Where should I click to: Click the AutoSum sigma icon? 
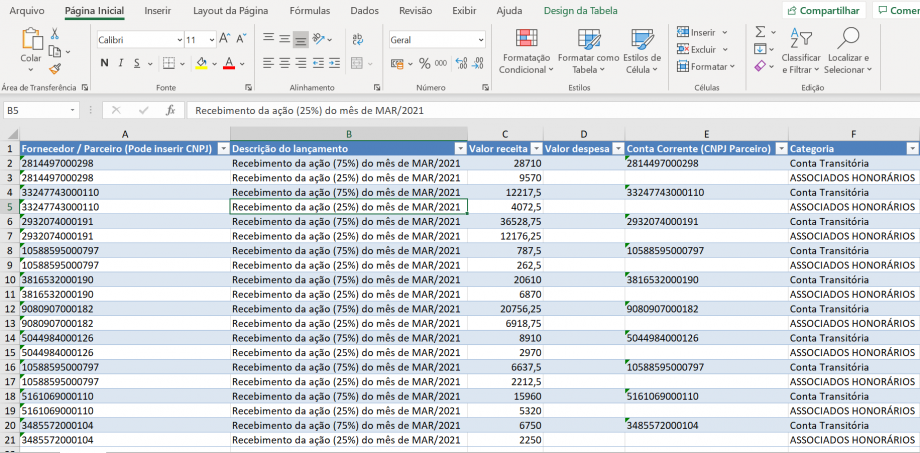coord(760,32)
